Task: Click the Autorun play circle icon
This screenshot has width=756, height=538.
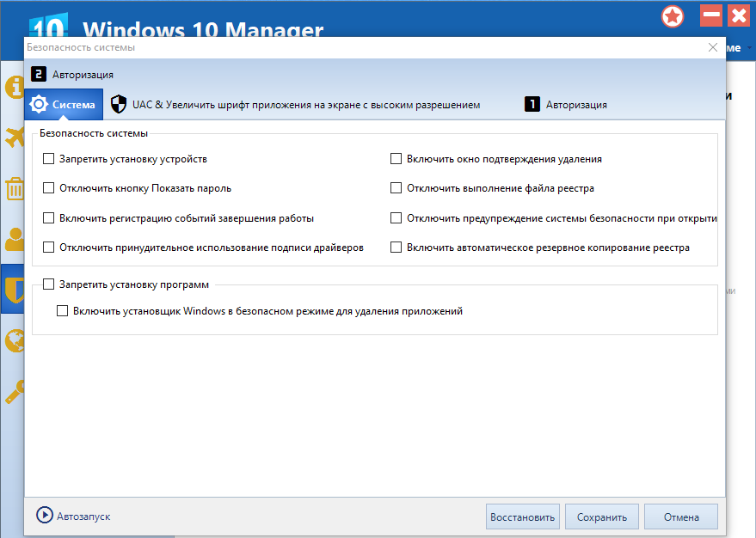Action: pyautogui.click(x=45, y=515)
